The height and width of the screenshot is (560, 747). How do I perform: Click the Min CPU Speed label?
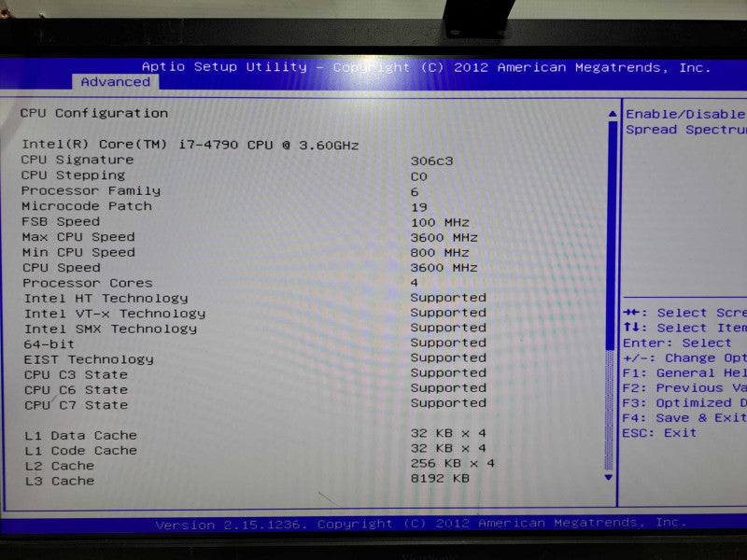pyautogui.click(x=78, y=252)
